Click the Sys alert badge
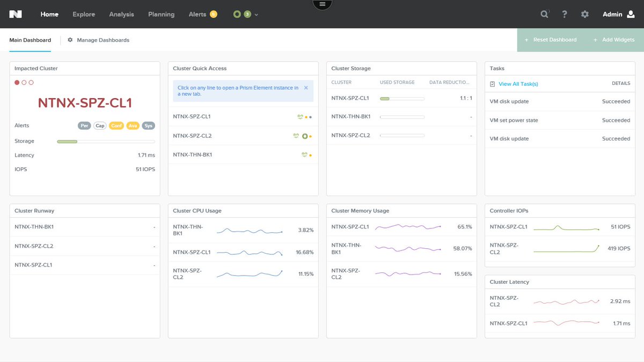The height and width of the screenshot is (362, 644). (x=149, y=125)
